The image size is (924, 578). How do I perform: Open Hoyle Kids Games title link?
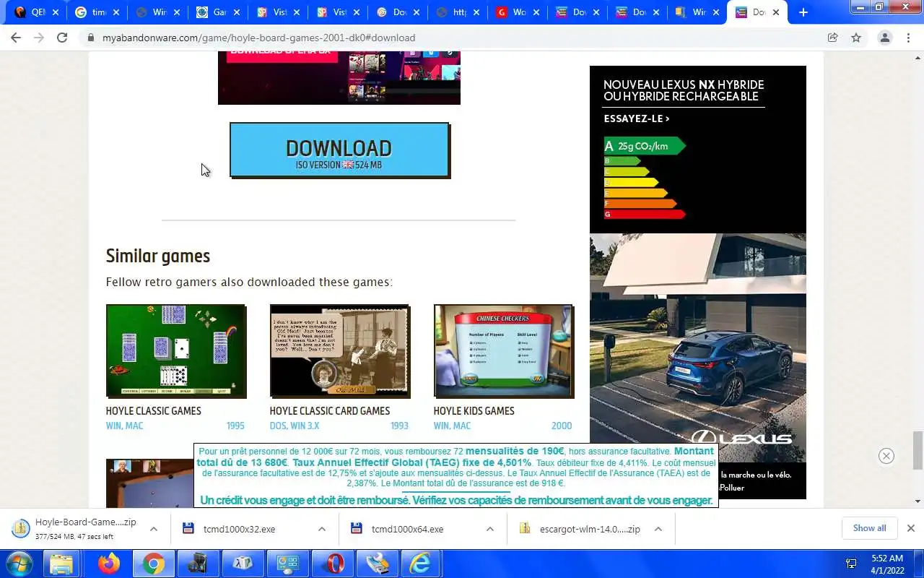(x=474, y=410)
